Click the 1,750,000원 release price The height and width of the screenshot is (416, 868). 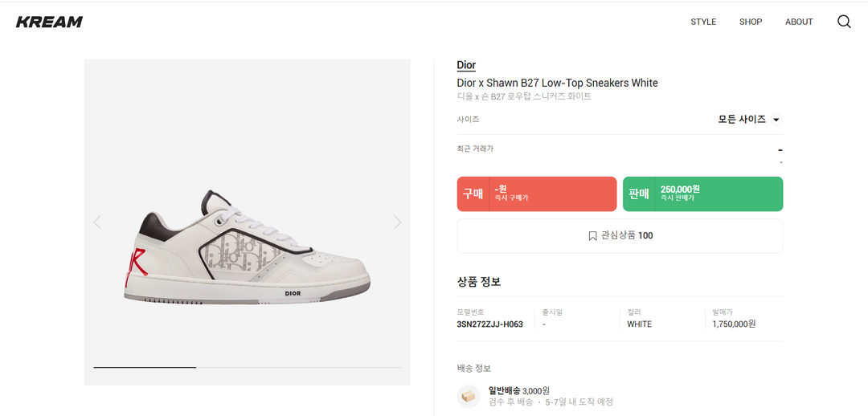pyautogui.click(x=734, y=324)
